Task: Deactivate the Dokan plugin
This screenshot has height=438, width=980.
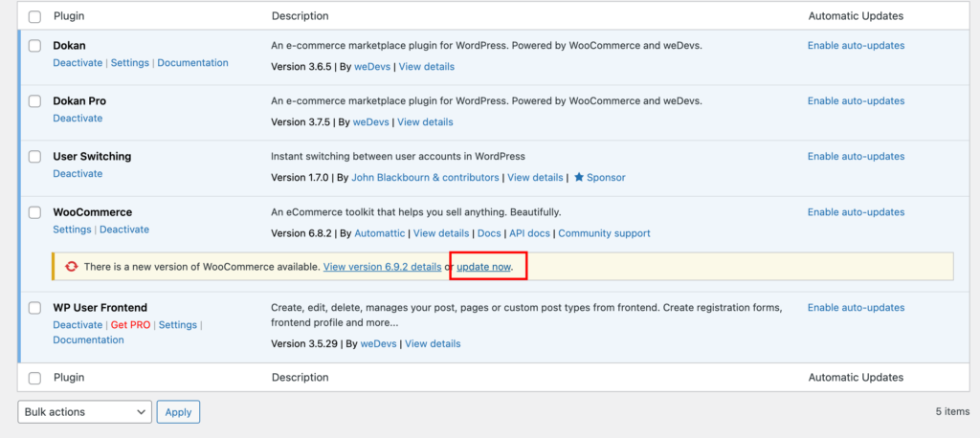Action: coord(78,62)
